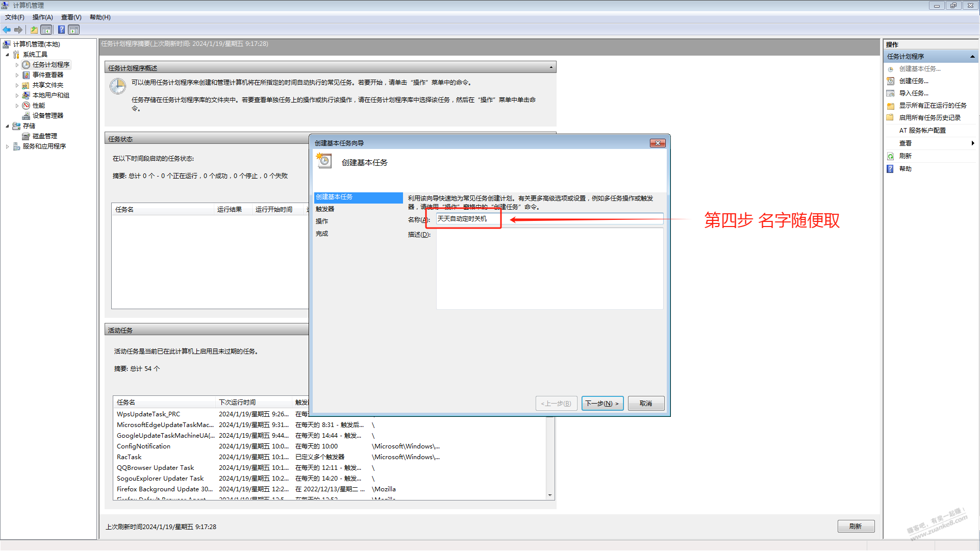Click the 性能 icon in tree
The height and width of the screenshot is (551, 980).
tap(26, 106)
